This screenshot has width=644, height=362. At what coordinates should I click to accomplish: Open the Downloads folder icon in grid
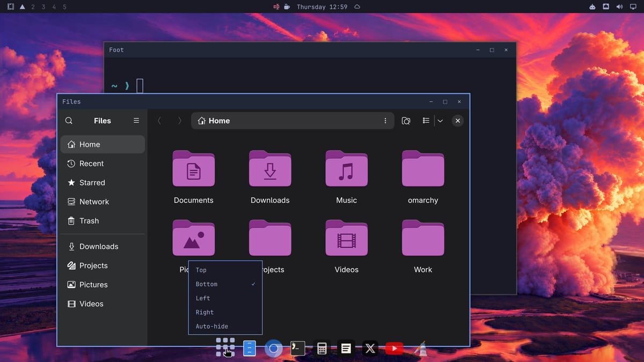[x=270, y=168]
